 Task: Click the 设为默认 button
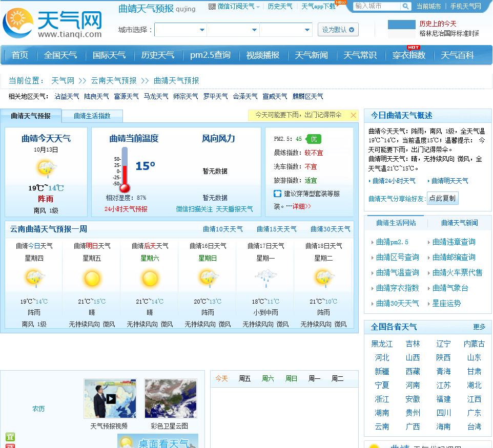(338, 30)
